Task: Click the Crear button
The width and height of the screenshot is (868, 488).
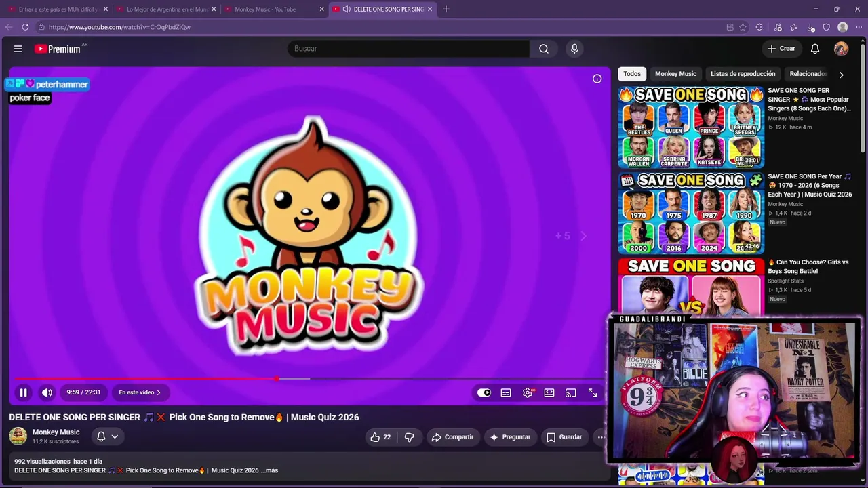Action: pyautogui.click(x=781, y=49)
